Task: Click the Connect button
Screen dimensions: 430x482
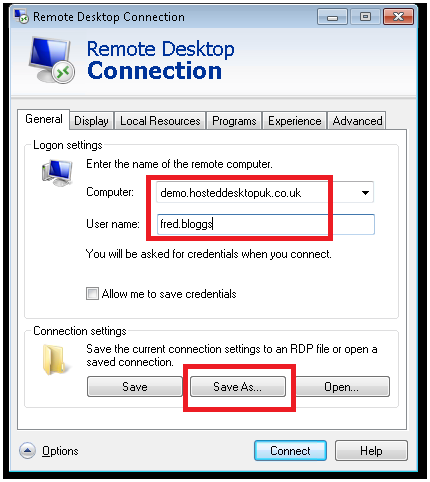Action: pos(290,451)
